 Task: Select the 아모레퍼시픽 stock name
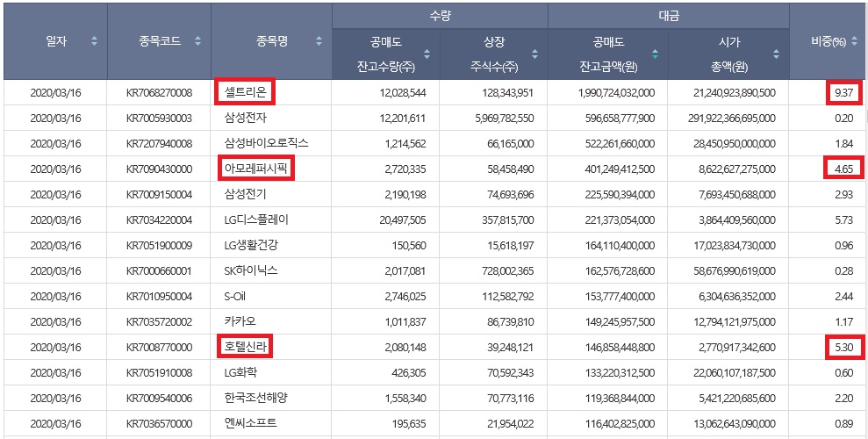255,169
